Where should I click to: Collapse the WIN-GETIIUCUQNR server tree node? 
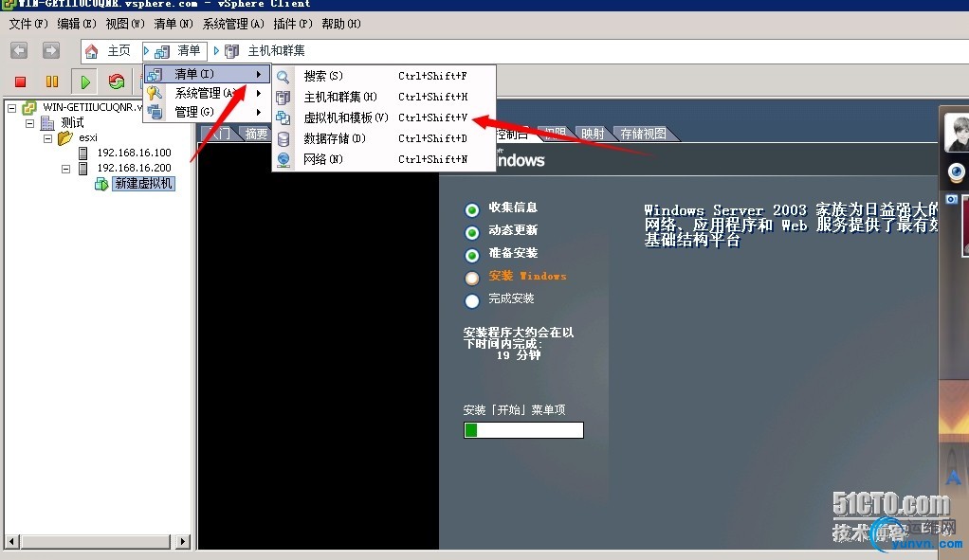(x=11, y=108)
